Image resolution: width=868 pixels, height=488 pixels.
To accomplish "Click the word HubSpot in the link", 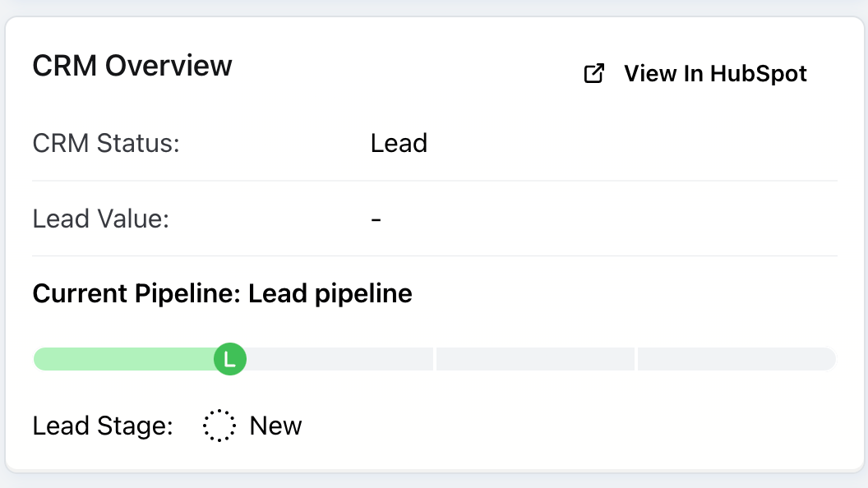I will (758, 73).
